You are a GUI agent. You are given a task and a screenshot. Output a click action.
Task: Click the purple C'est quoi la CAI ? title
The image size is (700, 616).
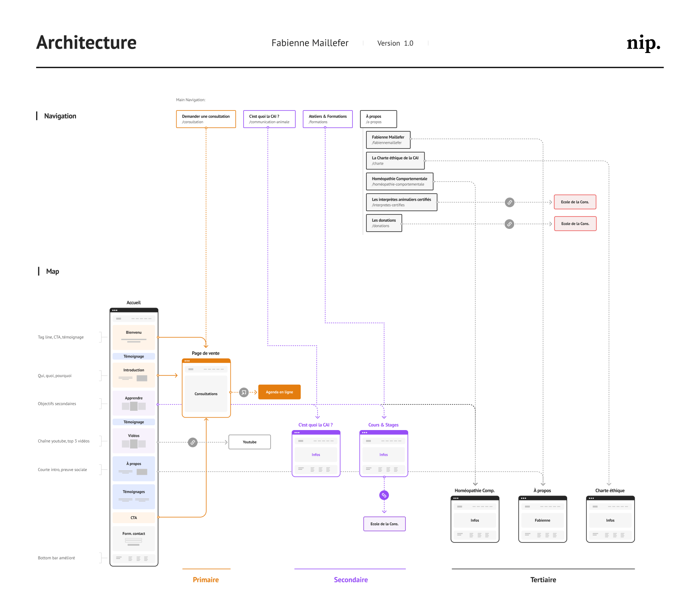point(315,425)
